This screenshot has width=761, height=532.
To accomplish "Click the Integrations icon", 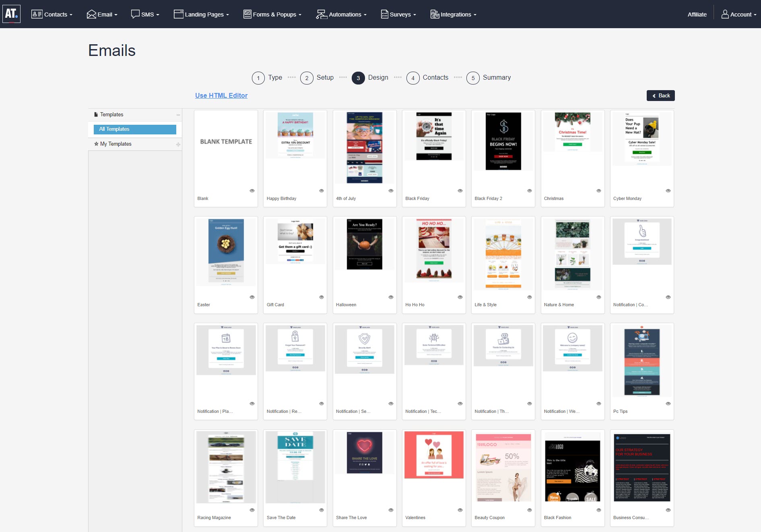I will pyautogui.click(x=434, y=14).
